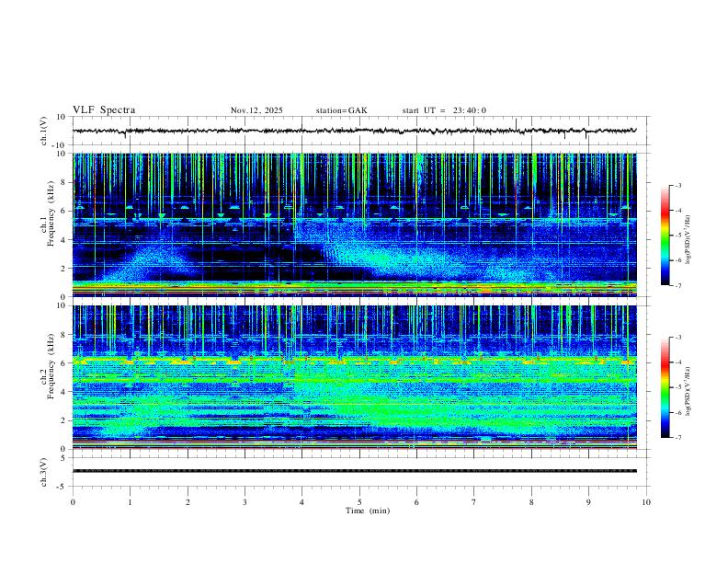Image resolution: width=728 pixels, height=563 pixels.
Task: Click the ch.2 spectrogram colorbar
Action: pyautogui.click(x=665, y=387)
